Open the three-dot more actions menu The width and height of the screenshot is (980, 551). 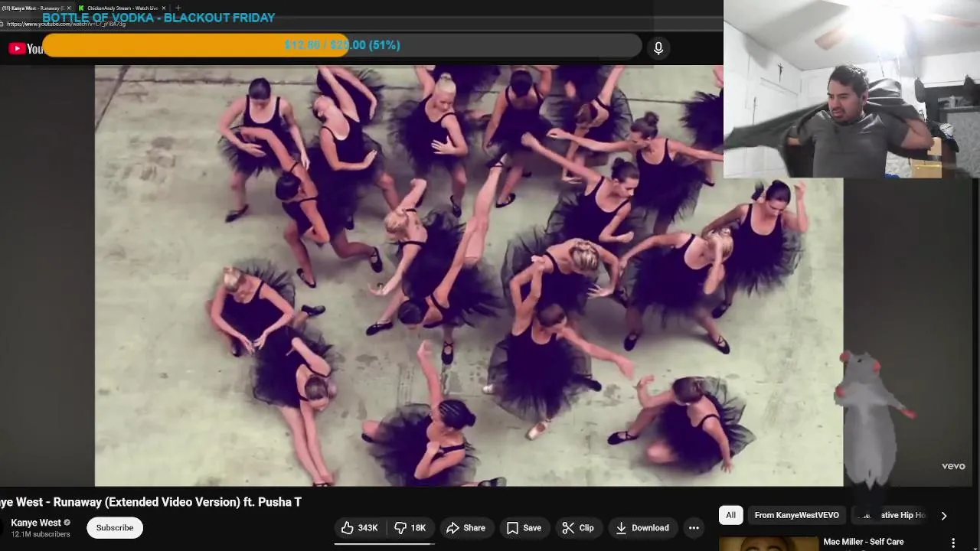coord(694,528)
